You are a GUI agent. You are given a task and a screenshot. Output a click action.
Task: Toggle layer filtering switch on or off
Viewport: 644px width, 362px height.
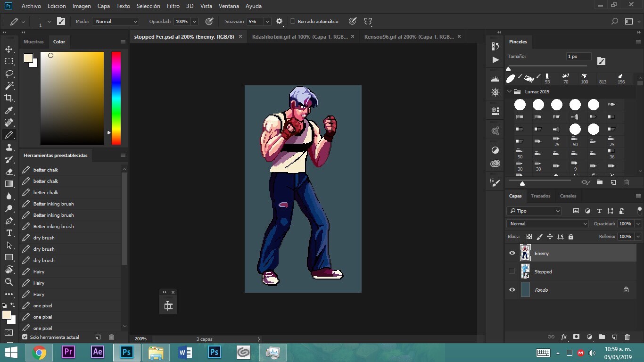pyautogui.click(x=640, y=211)
